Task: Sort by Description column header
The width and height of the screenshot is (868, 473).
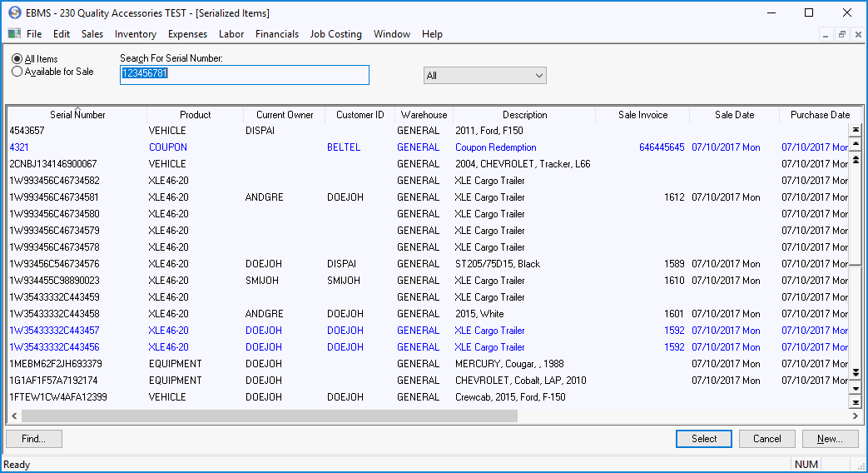Action: [x=524, y=115]
